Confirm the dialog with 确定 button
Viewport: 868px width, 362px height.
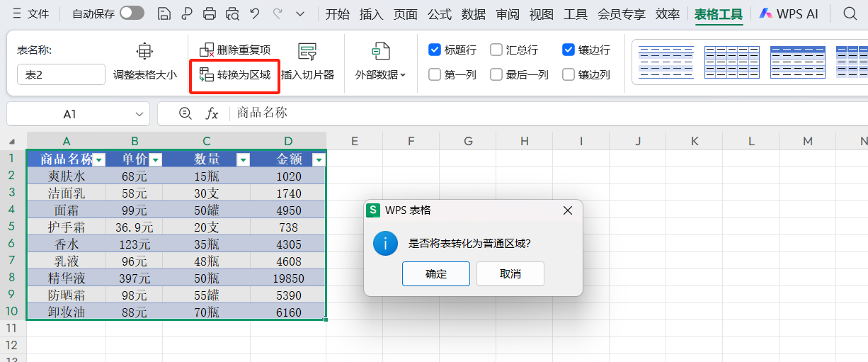436,274
